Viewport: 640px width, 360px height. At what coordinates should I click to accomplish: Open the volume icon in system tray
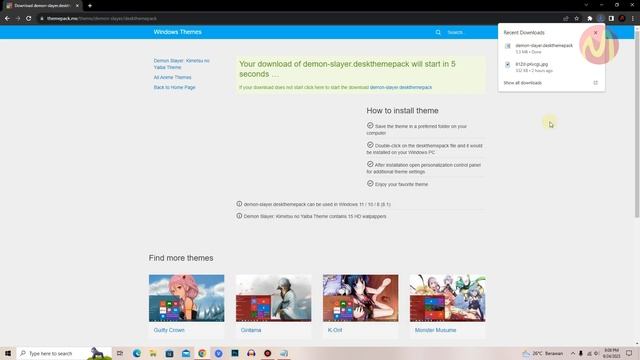click(596, 353)
